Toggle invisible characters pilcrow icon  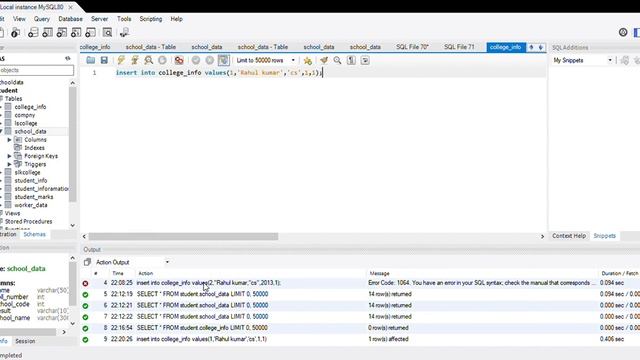point(351,60)
